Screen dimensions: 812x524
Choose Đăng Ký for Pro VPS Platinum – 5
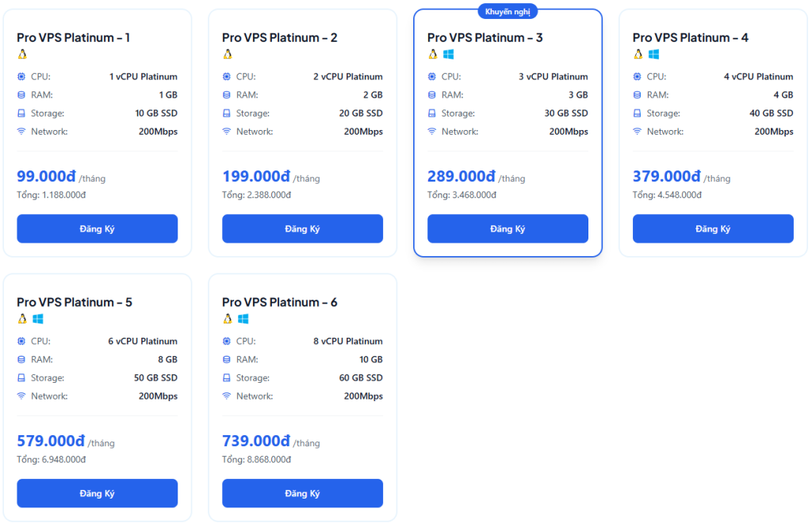pyautogui.click(x=97, y=493)
